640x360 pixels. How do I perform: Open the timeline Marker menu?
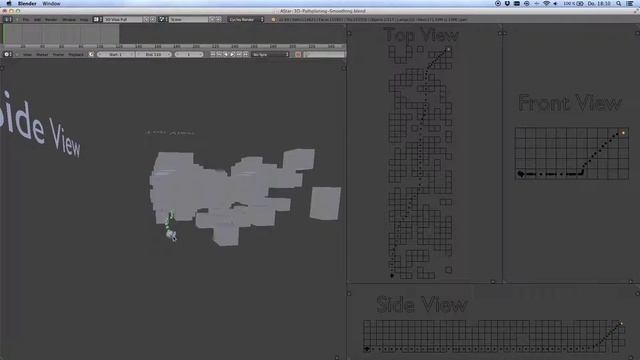tap(42, 54)
